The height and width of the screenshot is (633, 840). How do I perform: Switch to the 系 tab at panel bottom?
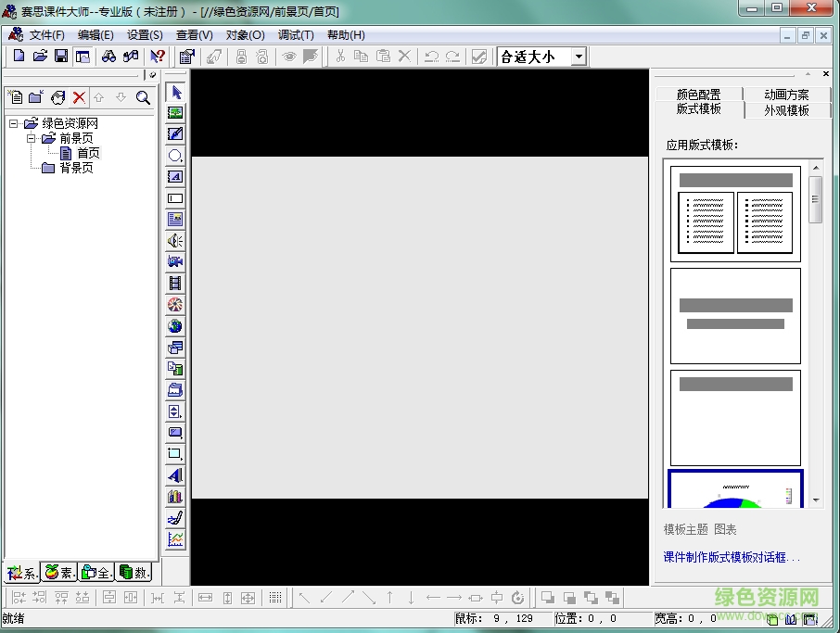22,573
